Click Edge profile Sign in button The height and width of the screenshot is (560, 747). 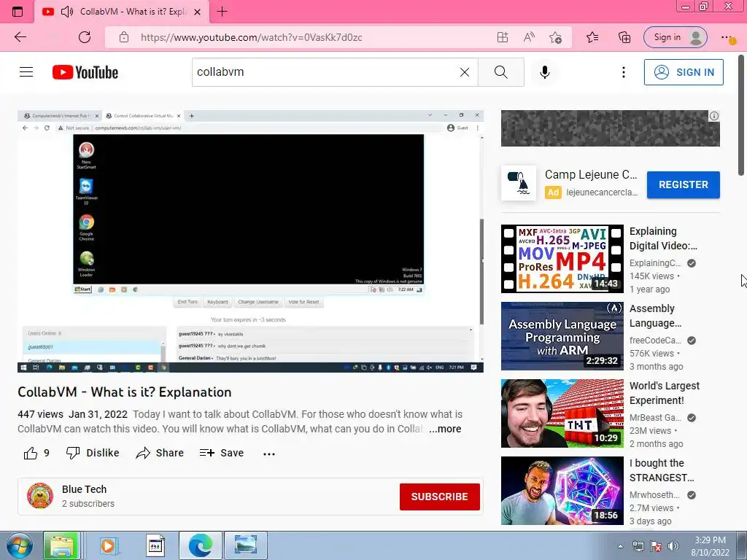coord(675,37)
